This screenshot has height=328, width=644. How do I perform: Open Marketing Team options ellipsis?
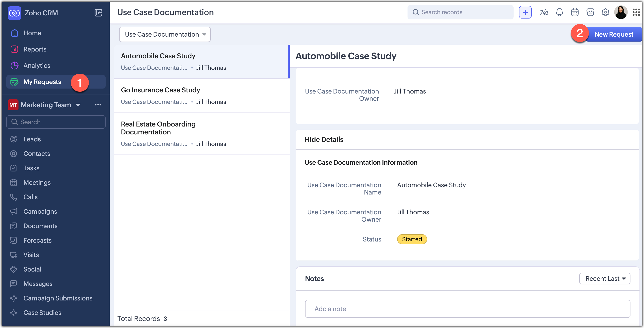pyautogui.click(x=98, y=105)
